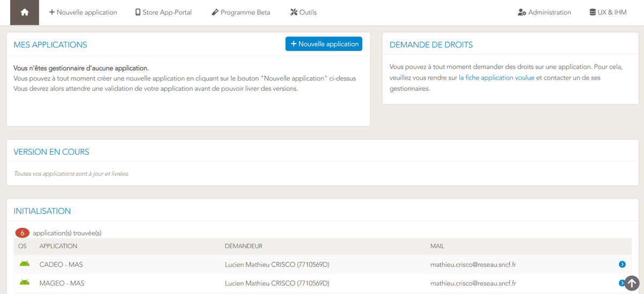The image size is (644, 294).
Task: Click the INITIALISATION panel title
Action: [x=42, y=211]
